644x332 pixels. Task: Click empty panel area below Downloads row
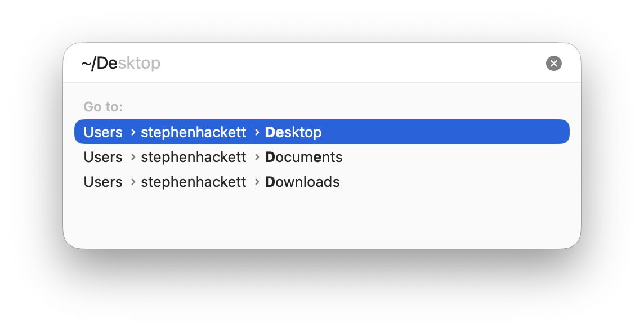pos(321,219)
